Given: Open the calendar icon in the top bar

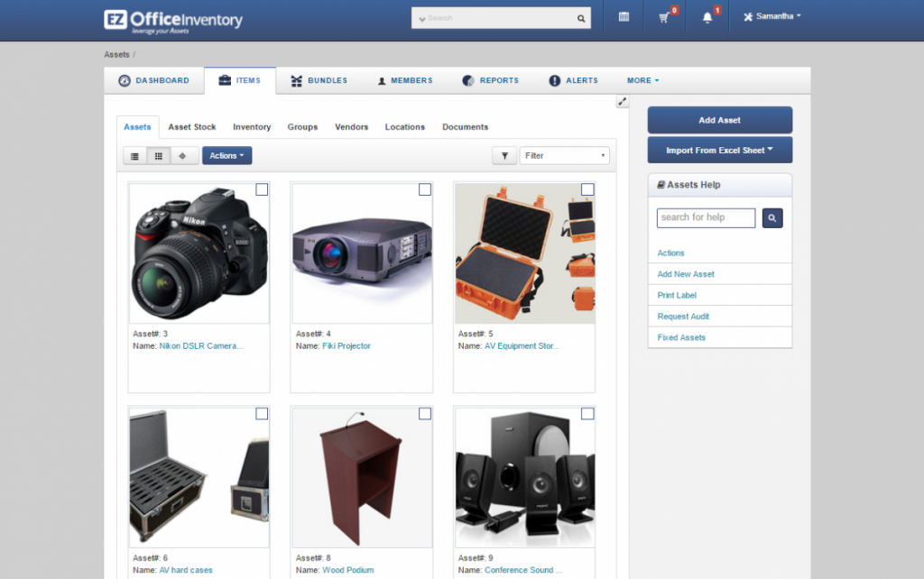Looking at the screenshot, I should [624, 17].
